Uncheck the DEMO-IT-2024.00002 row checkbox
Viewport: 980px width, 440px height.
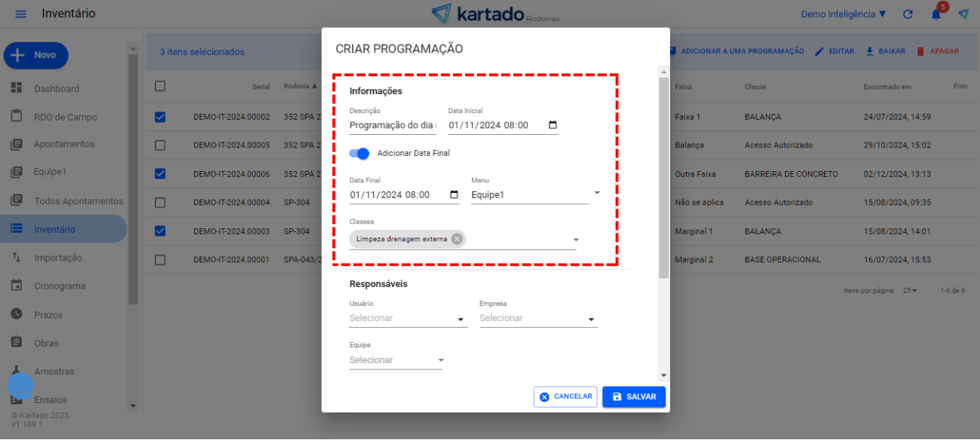click(x=160, y=117)
